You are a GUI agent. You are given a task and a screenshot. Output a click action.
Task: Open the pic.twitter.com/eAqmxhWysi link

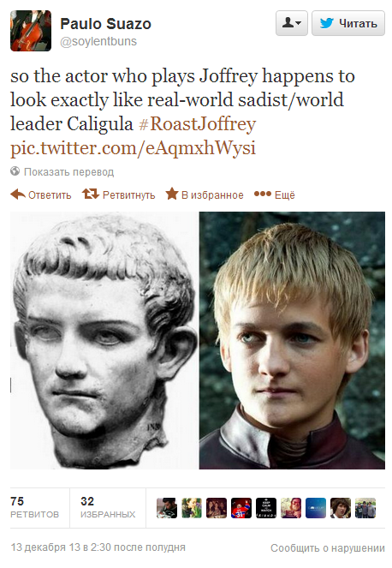point(133,148)
